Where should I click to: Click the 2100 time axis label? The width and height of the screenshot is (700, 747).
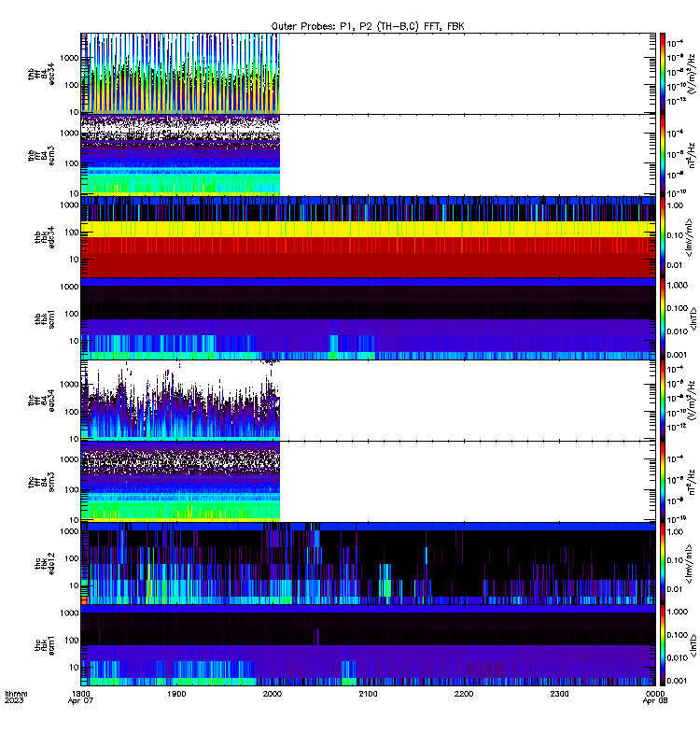click(368, 694)
